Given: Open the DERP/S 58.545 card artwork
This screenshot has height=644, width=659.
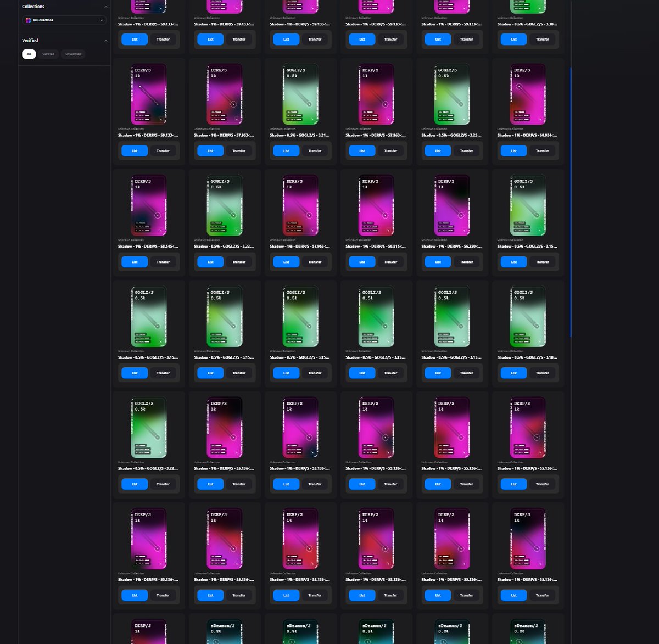Looking at the screenshot, I should pyautogui.click(x=149, y=205).
